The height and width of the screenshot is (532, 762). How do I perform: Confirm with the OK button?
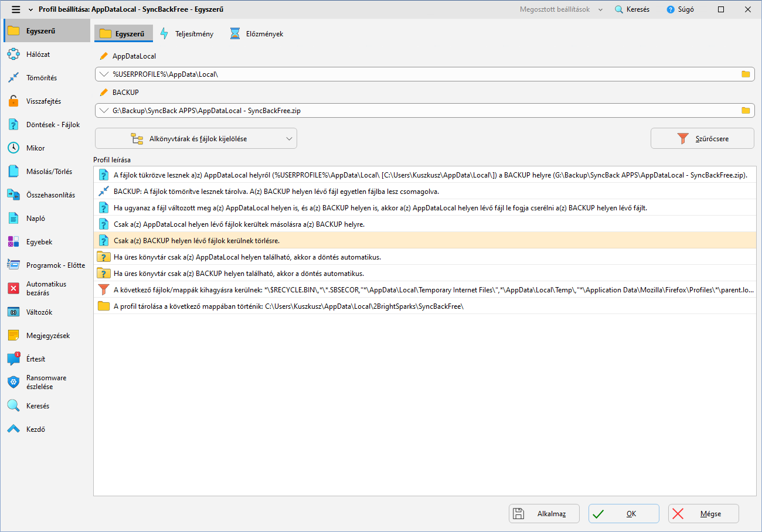click(x=624, y=514)
